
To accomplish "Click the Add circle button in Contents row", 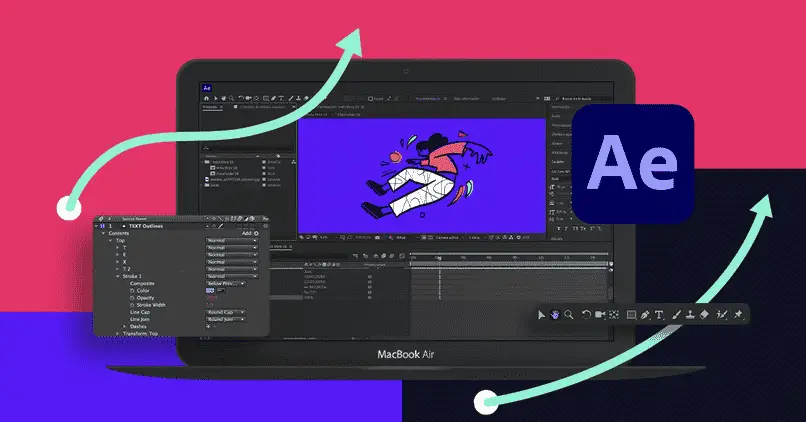I will point(256,233).
